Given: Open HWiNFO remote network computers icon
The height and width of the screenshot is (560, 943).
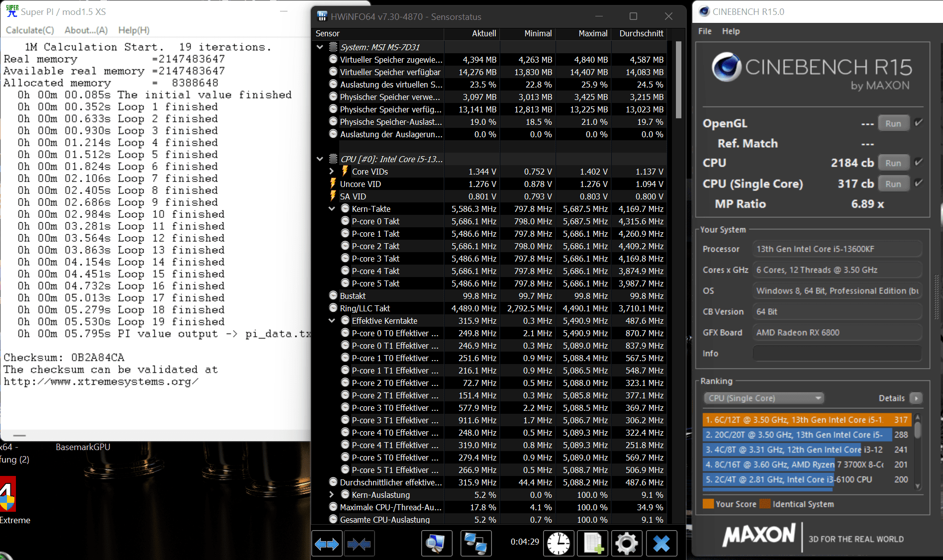Looking at the screenshot, I should 476,544.
